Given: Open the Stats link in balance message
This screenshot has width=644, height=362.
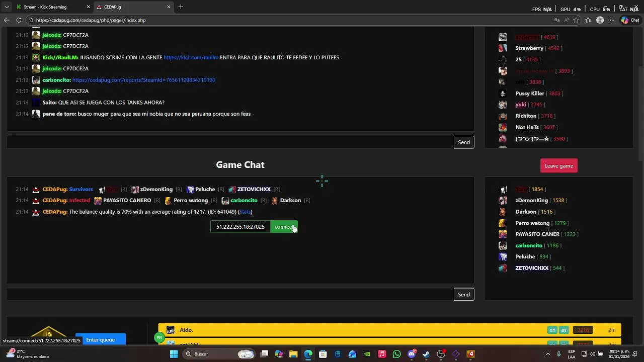Looking at the screenshot, I should tap(245, 212).
